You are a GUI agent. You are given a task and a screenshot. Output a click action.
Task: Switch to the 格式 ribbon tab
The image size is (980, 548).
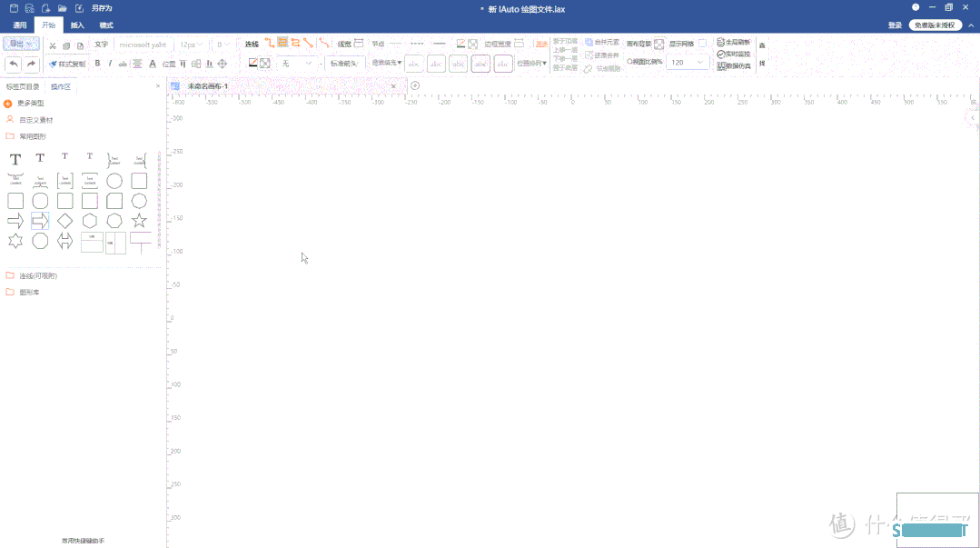[106, 25]
